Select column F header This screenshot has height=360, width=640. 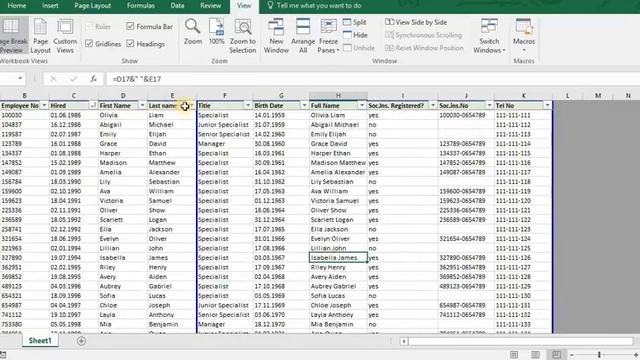click(224, 96)
